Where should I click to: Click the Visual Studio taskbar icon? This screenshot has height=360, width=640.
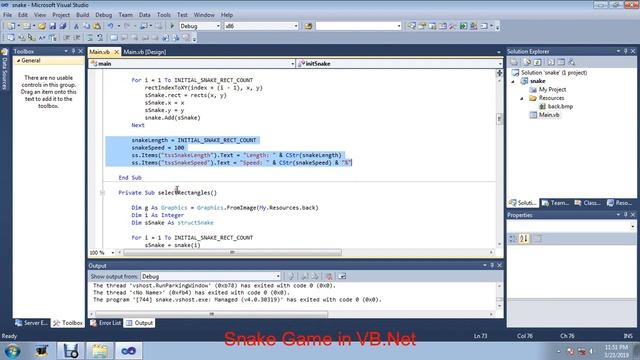click(x=128, y=351)
